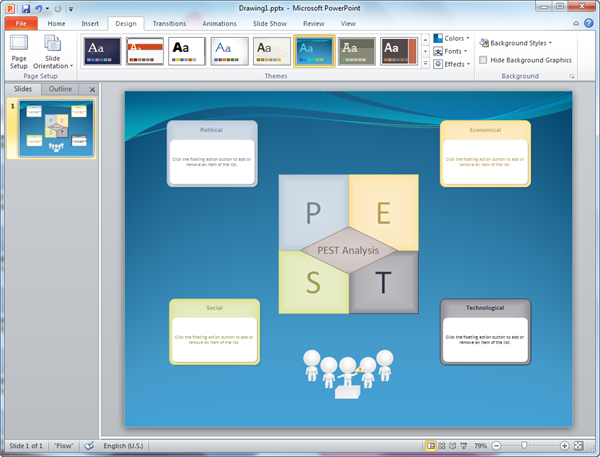The height and width of the screenshot is (457, 600).
Task: Click the Save icon in quick access toolbar
Action: click(26, 8)
